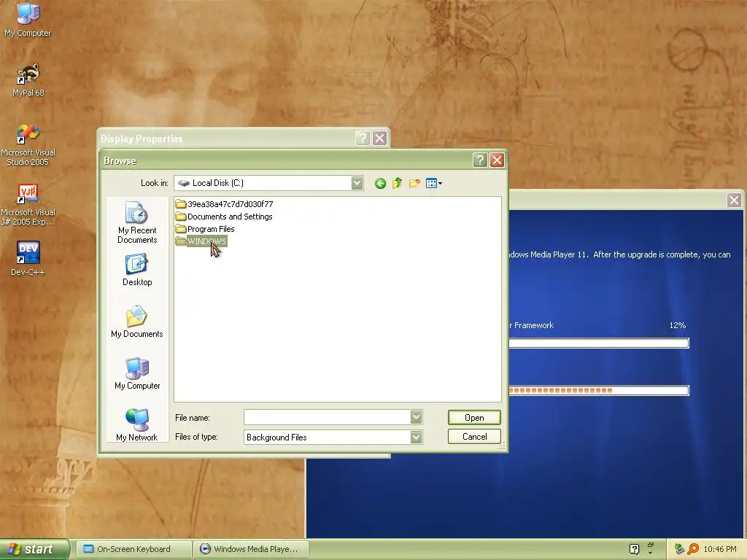The height and width of the screenshot is (560, 747).
Task: Click the Framework 12% progress bar
Action: (x=599, y=343)
